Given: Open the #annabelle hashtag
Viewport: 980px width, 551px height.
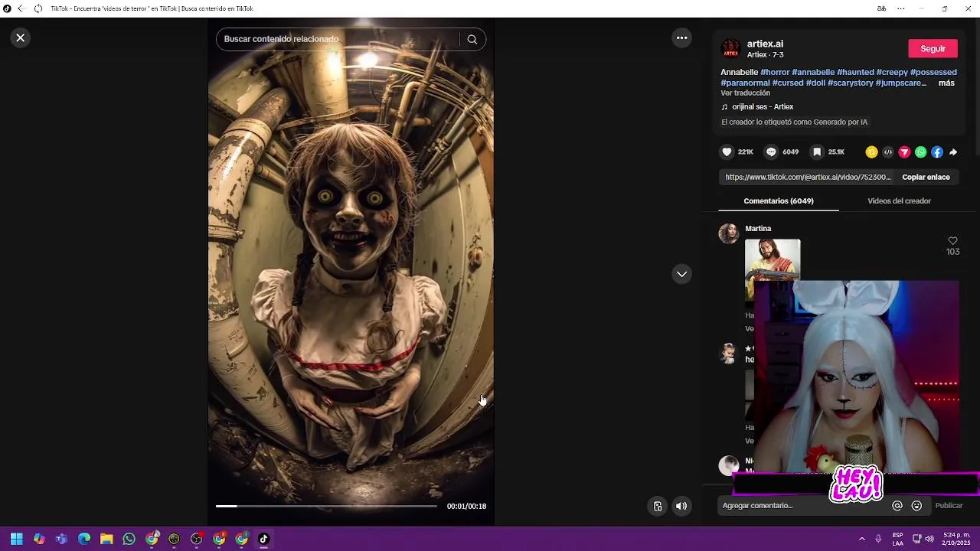Looking at the screenshot, I should pyautogui.click(x=813, y=72).
